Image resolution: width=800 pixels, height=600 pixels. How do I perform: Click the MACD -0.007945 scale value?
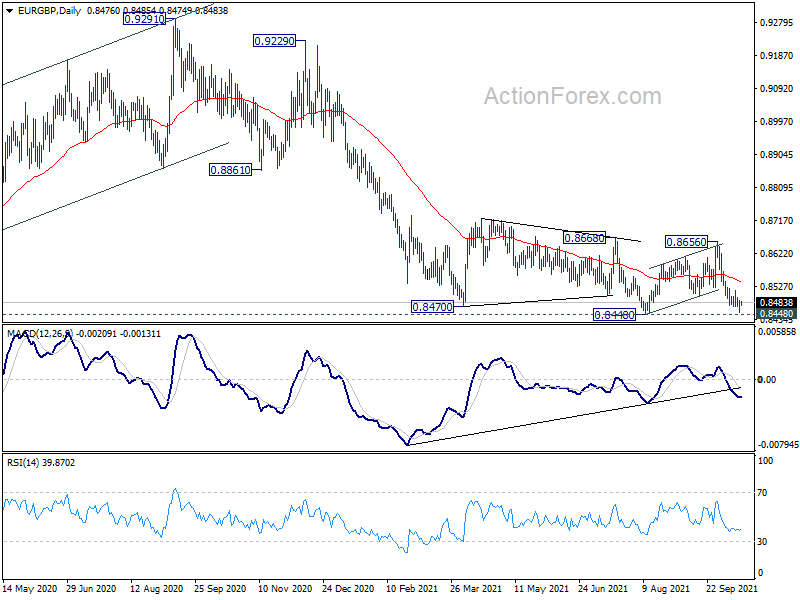tap(778, 445)
